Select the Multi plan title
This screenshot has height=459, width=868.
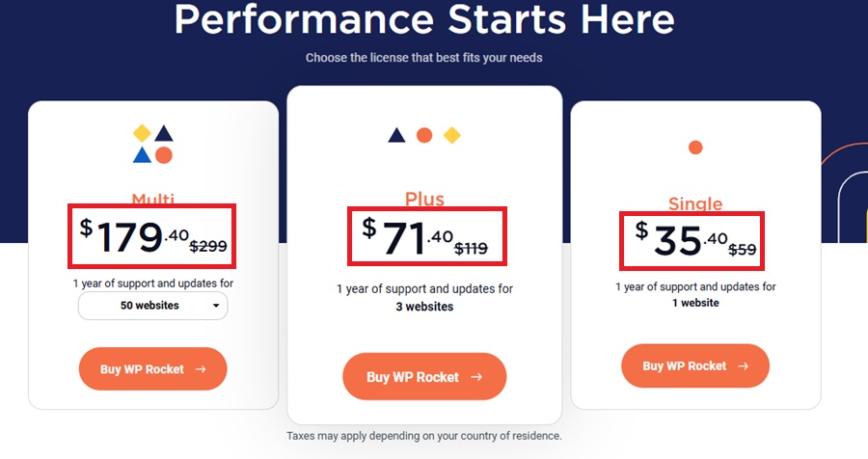pyautogui.click(x=152, y=200)
